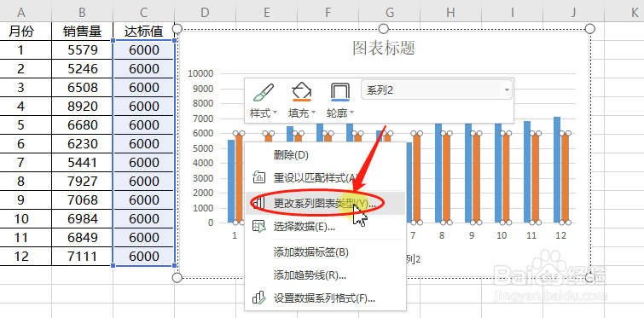Image resolution: width=644 pixels, height=318 pixels.
Task: Select cell with value 6984
Action: (82, 219)
